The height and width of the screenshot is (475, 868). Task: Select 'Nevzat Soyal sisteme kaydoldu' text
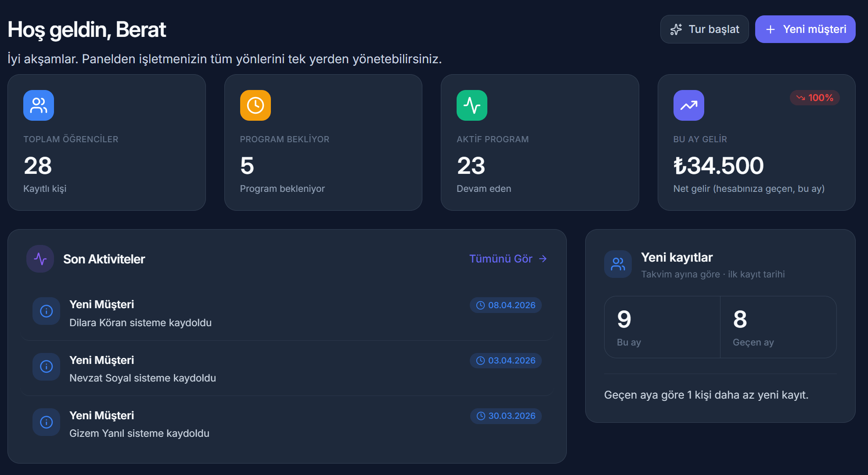pos(143,378)
